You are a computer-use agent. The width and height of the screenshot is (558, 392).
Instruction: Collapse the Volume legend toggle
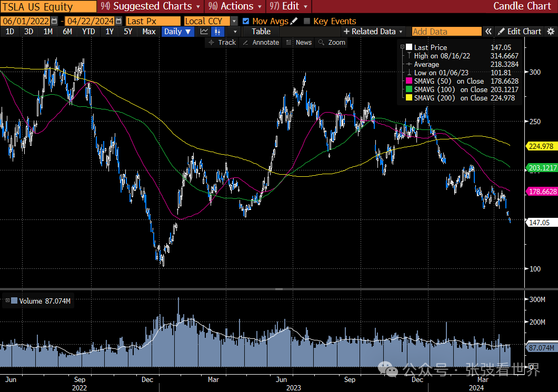(x=7, y=300)
